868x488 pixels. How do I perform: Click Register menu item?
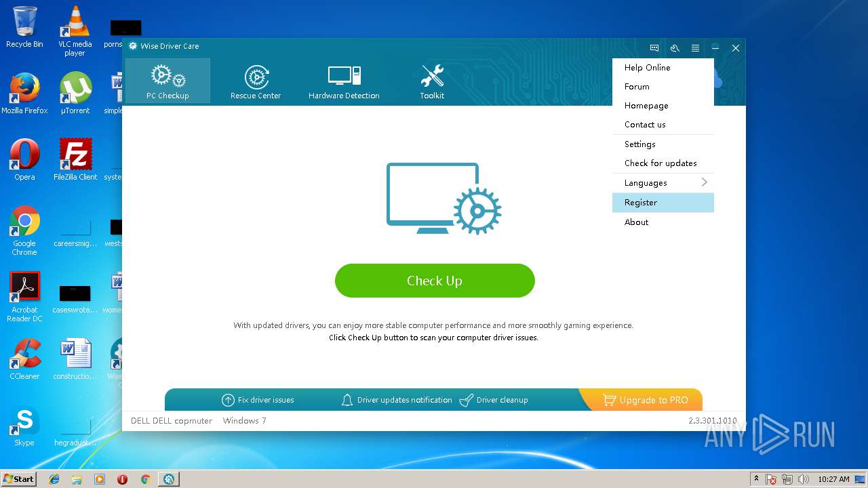click(x=663, y=203)
